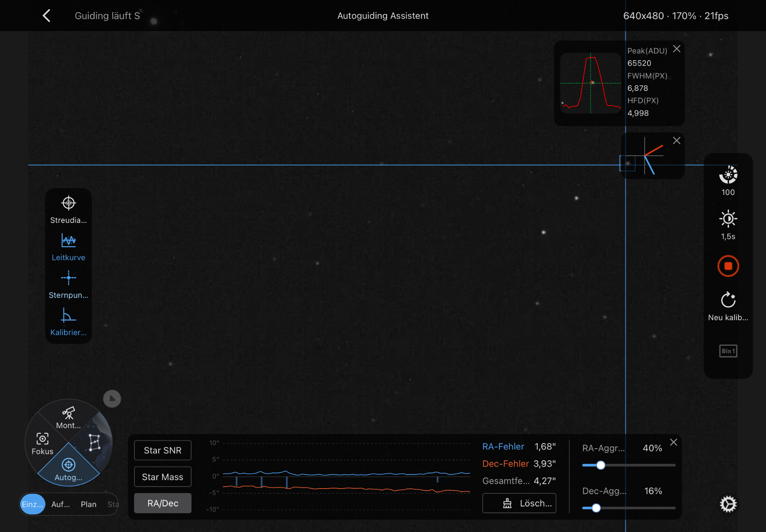Show the Star Mass graph

[x=163, y=477]
